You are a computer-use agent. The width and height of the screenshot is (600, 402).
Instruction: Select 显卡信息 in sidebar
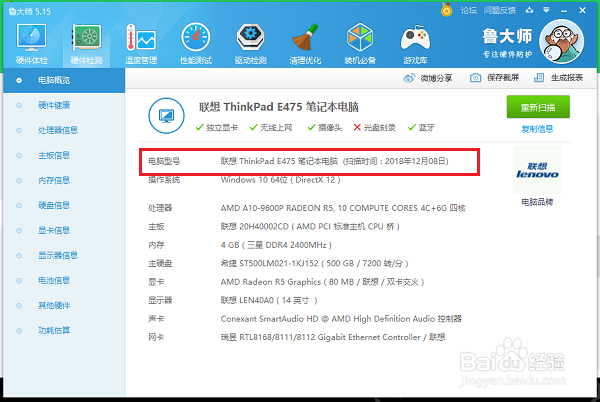click(64, 230)
